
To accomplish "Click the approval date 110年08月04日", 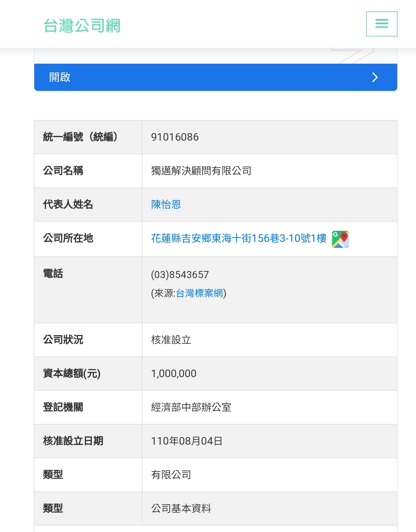I will 187,441.
